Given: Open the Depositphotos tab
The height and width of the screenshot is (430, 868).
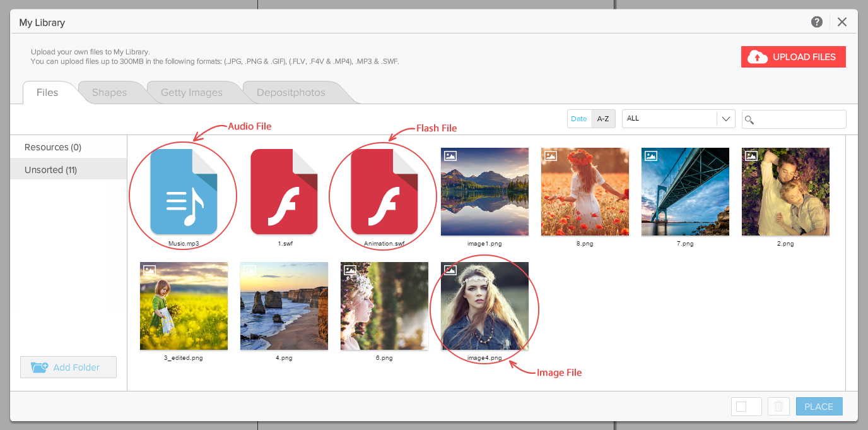Looking at the screenshot, I should [x=291, y=93].
